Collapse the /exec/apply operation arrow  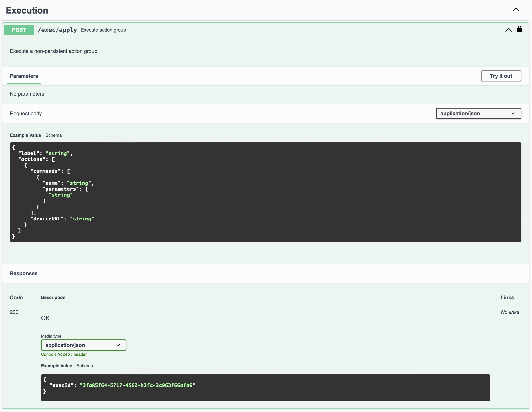tap(508, 30)
